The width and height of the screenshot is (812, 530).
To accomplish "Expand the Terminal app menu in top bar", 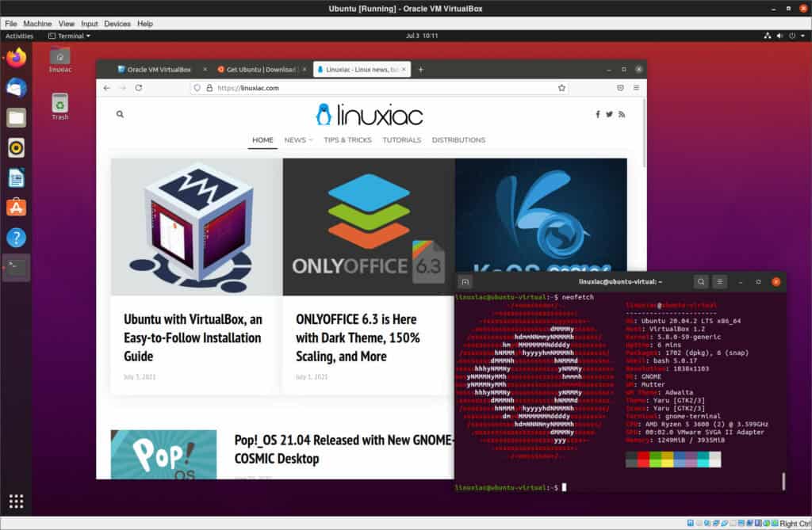I will 70,36.
